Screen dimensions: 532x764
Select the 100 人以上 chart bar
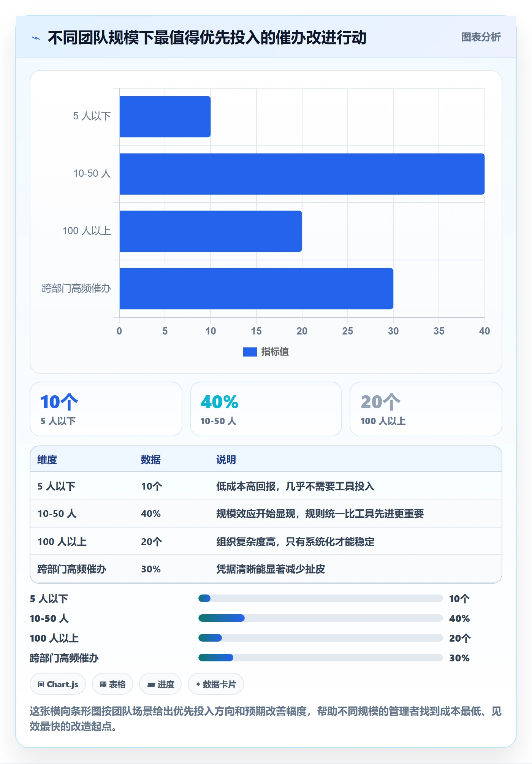click(211, 231)
